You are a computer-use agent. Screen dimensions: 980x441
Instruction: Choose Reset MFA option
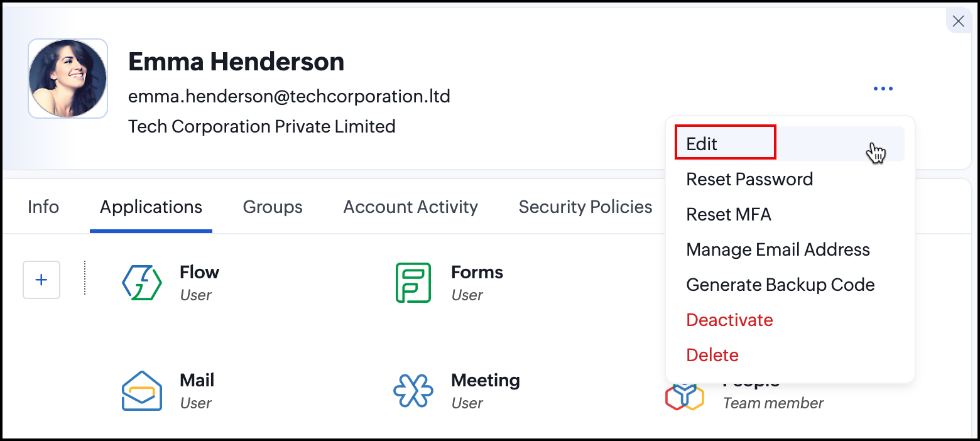(729, 214)
